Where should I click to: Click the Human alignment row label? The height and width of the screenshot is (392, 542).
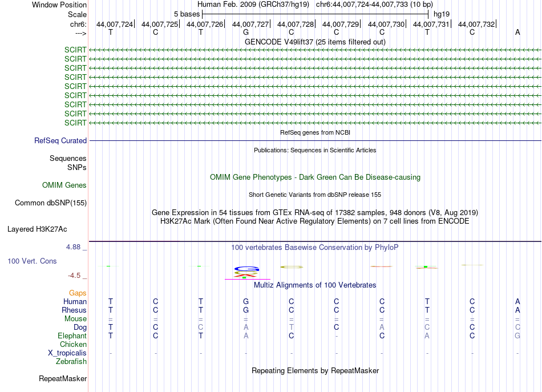(x=75, y=301)
